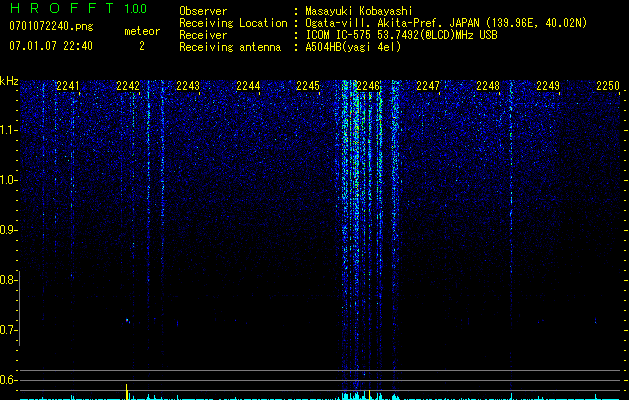The width and height of the screenshot is (629, 400).
Task: Click time marker 2241
Action: click(68, 86)
